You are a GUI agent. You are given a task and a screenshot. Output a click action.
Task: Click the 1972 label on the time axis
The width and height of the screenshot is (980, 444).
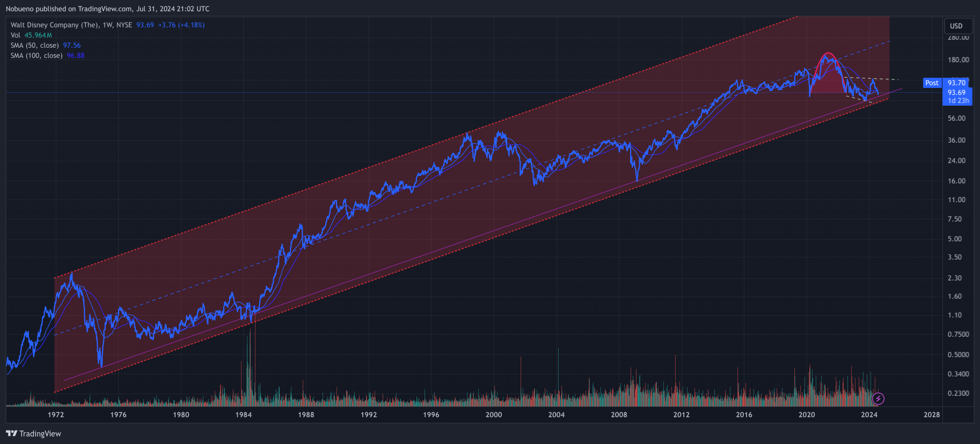pos(56,415)
